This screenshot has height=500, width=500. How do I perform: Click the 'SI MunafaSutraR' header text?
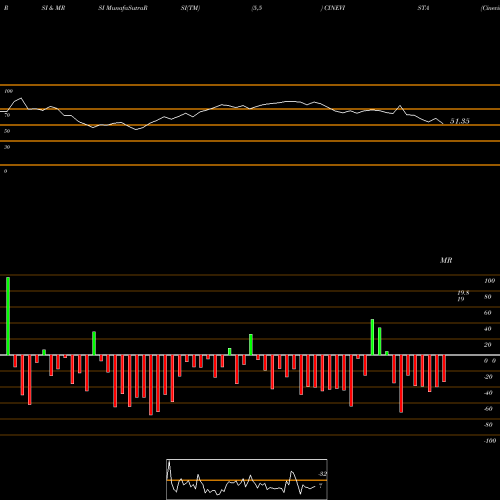click(x=123, y=8)
